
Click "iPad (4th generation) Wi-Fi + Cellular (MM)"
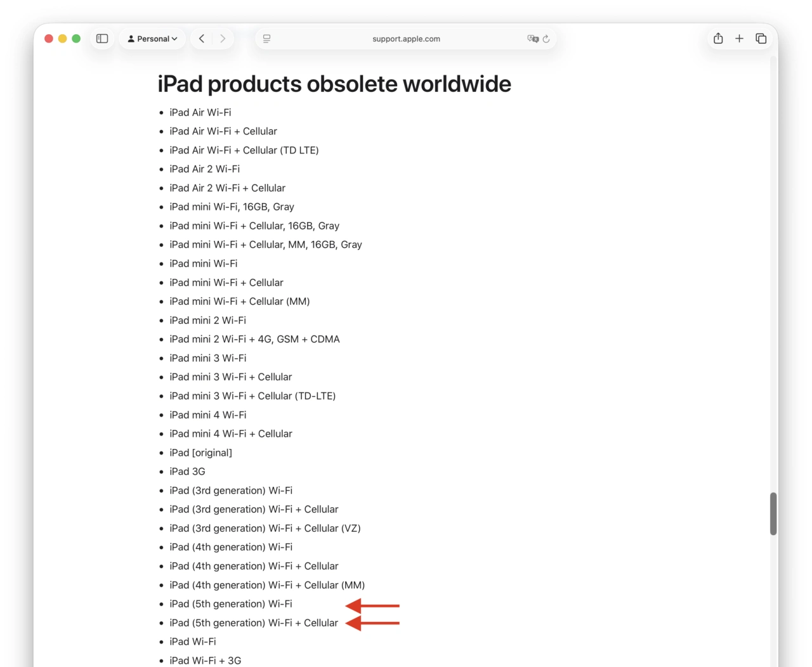[x=267, y=585]
